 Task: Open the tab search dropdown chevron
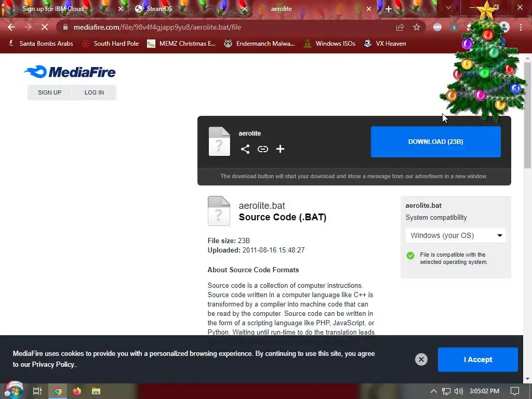click(448, 7)
